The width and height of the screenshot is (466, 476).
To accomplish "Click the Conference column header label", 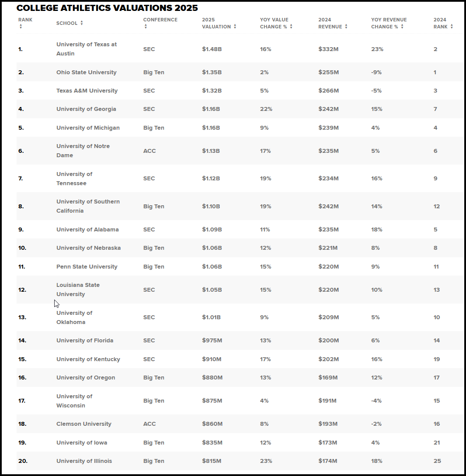I will click(160, 20).
